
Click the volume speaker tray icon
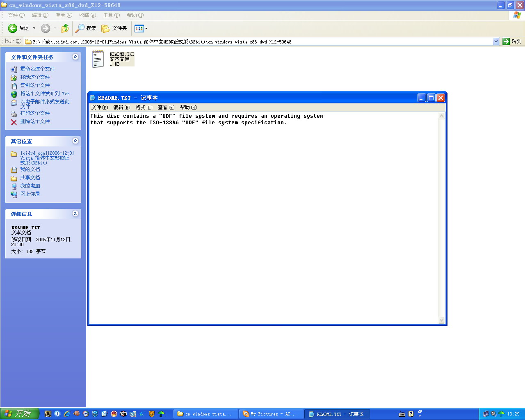(493, 414)
